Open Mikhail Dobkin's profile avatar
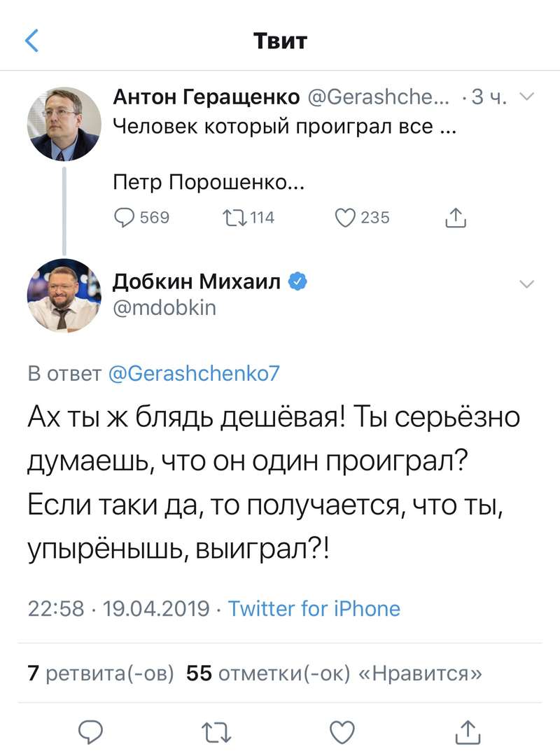The height and width of the screenshot is (756, 560). click(64, 294)
